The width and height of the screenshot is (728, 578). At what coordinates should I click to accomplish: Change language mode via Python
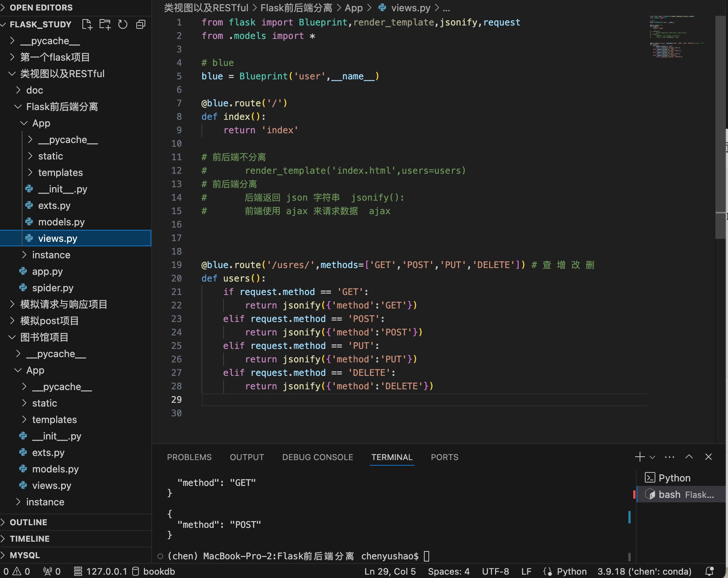point(571,571)
